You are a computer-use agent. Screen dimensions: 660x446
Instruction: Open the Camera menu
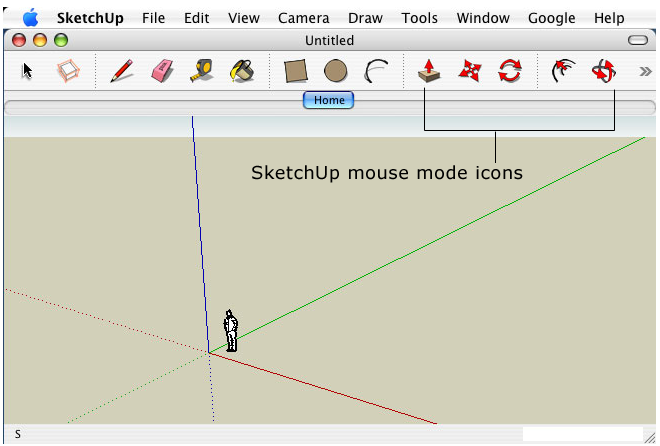[x=303, y=18]
